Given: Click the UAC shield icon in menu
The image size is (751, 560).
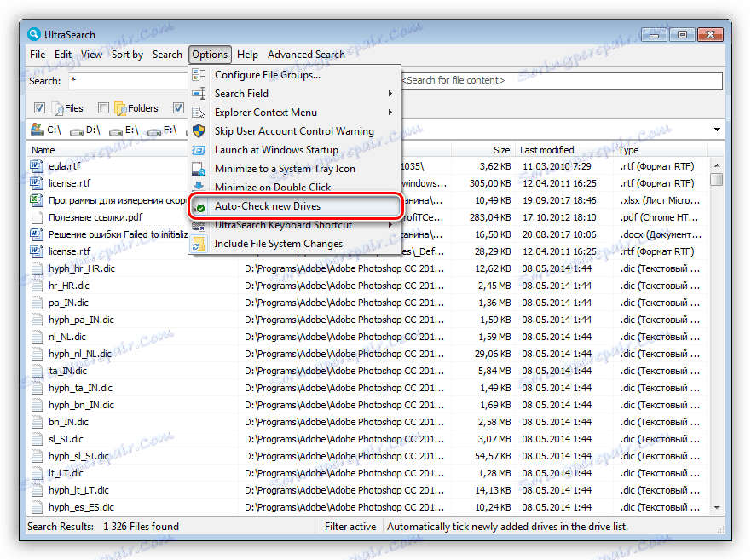Looking at the screenshot, I should [x=199, y=131].
